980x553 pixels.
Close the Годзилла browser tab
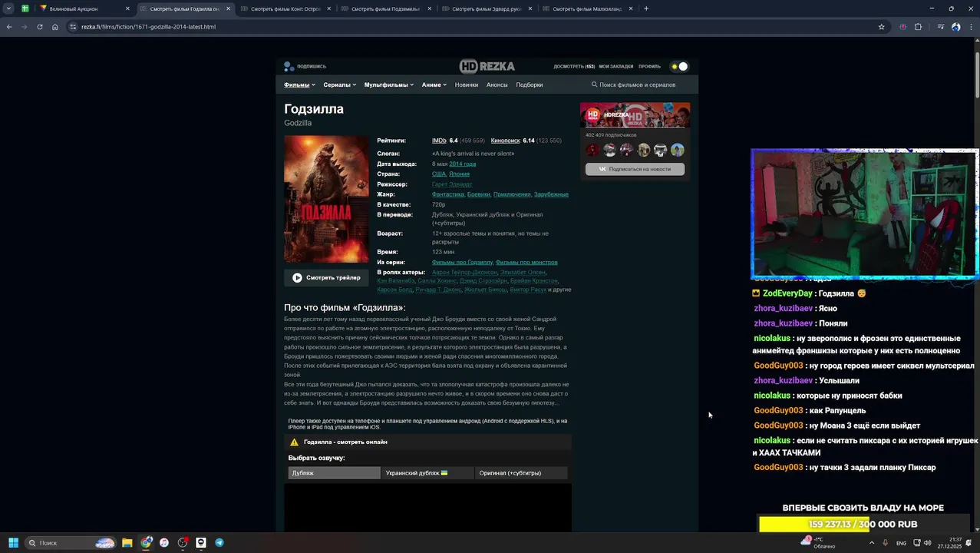click(x=228, y=8)
